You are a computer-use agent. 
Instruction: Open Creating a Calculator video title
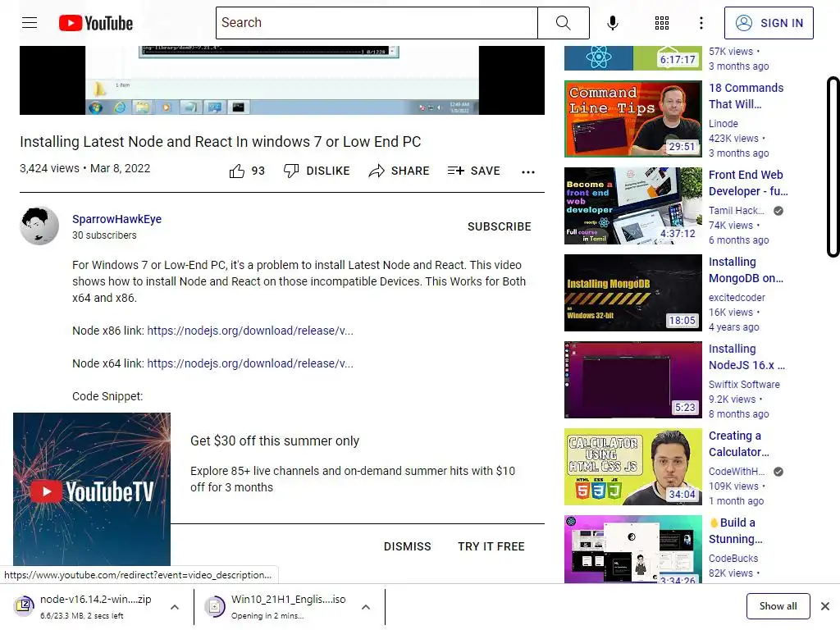[739, 444]
